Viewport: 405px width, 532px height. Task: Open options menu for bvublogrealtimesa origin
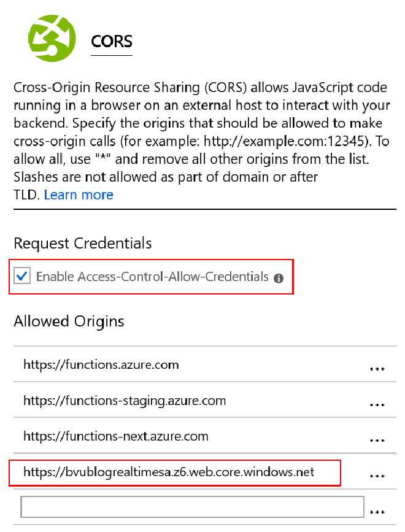tap(377, 476)
